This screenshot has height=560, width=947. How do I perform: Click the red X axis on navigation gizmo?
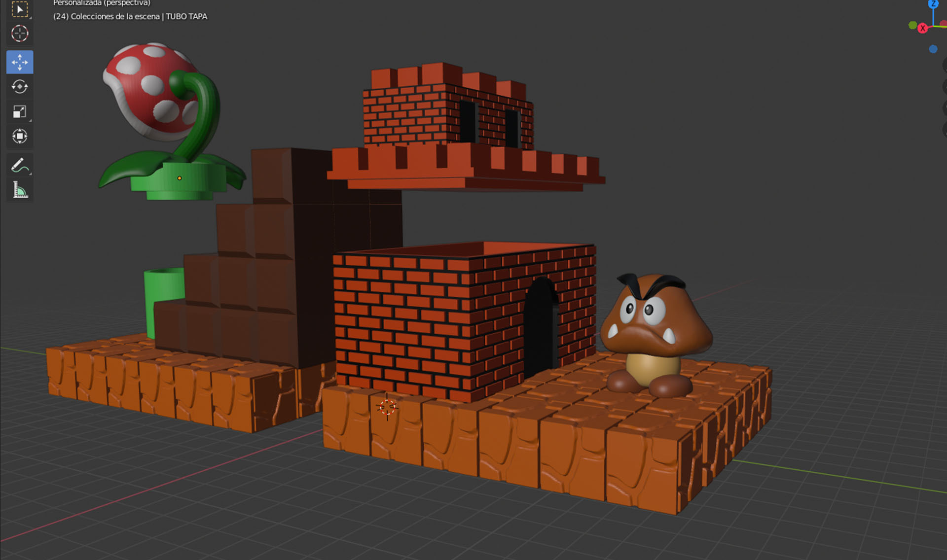click(922, 28)
